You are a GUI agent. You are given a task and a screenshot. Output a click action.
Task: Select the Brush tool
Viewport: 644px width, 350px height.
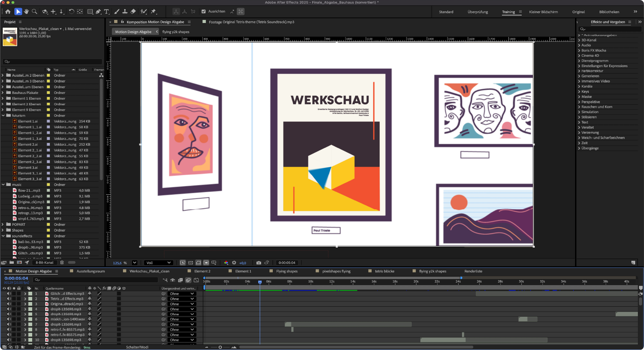(117, 12)
